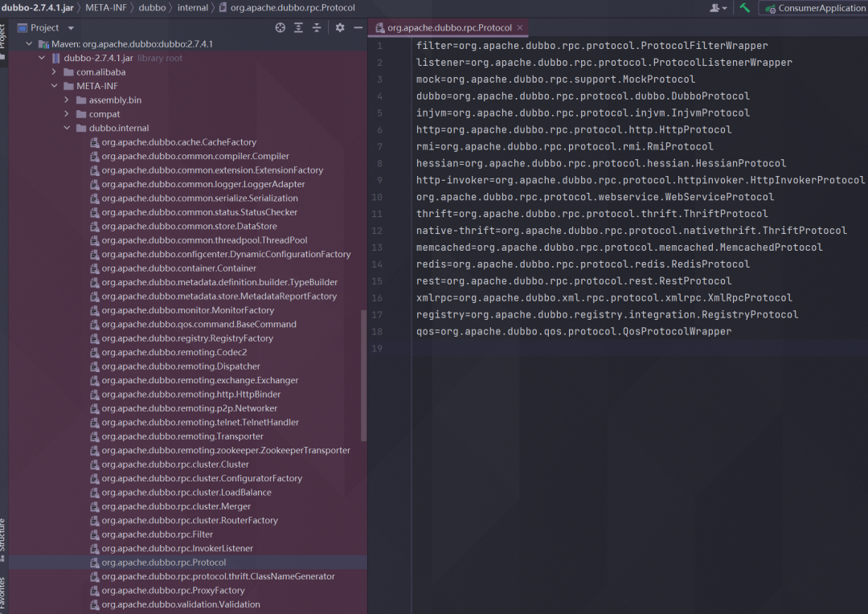
Task: Close the org.apache.dubbo.rpc.Protocol editor tab
Action: (520, 27)
